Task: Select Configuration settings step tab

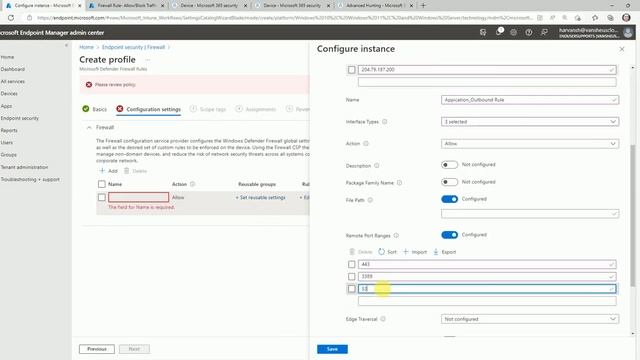Action: pos(149,109)
